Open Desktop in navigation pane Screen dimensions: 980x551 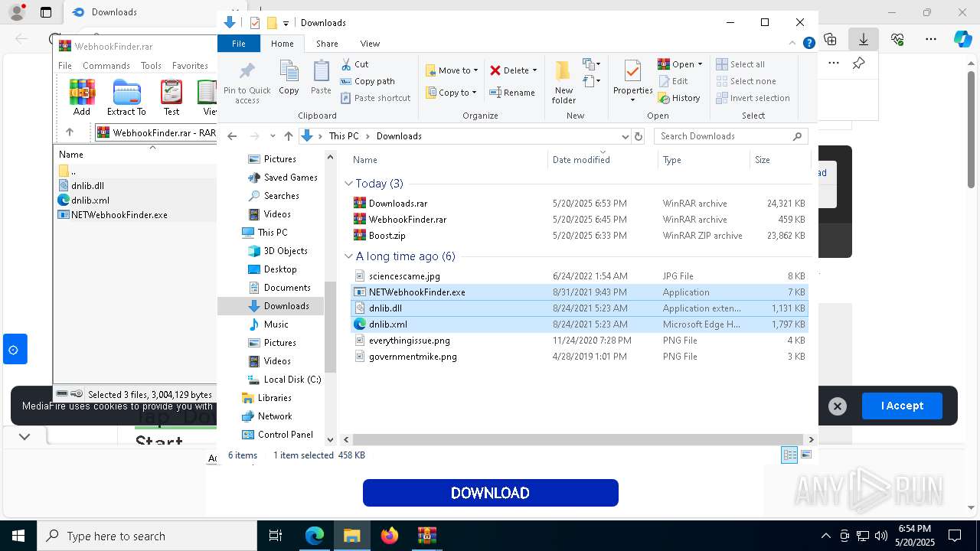point(273,269)
